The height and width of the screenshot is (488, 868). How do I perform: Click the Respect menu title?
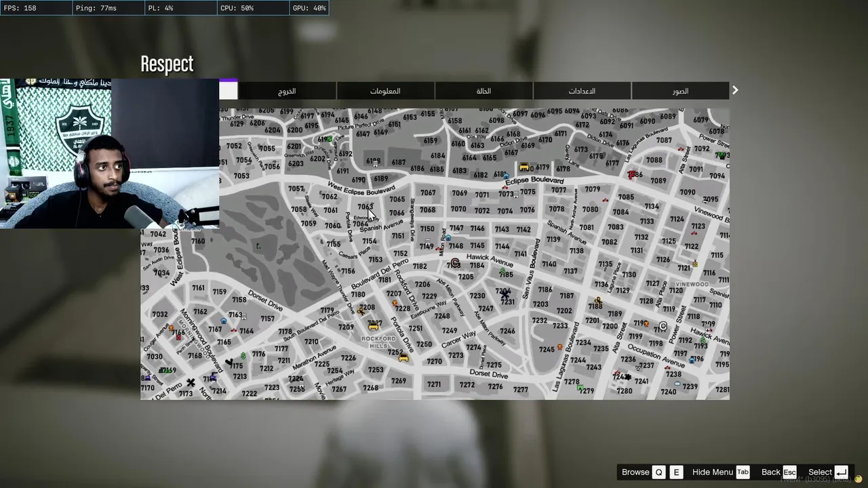tap(167, 64)
